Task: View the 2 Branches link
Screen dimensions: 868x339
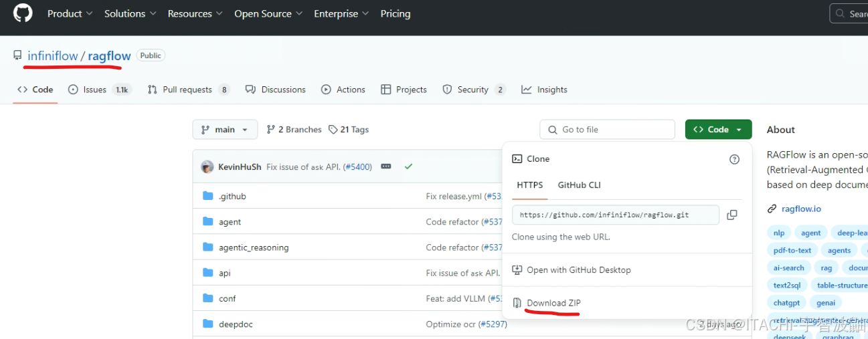Action: click(294, 130)
